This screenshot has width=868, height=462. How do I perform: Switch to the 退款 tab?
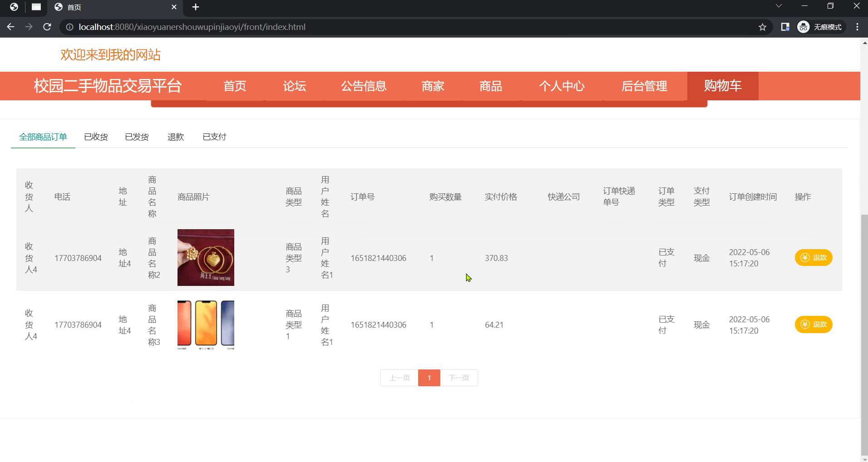tap(176, 137)
